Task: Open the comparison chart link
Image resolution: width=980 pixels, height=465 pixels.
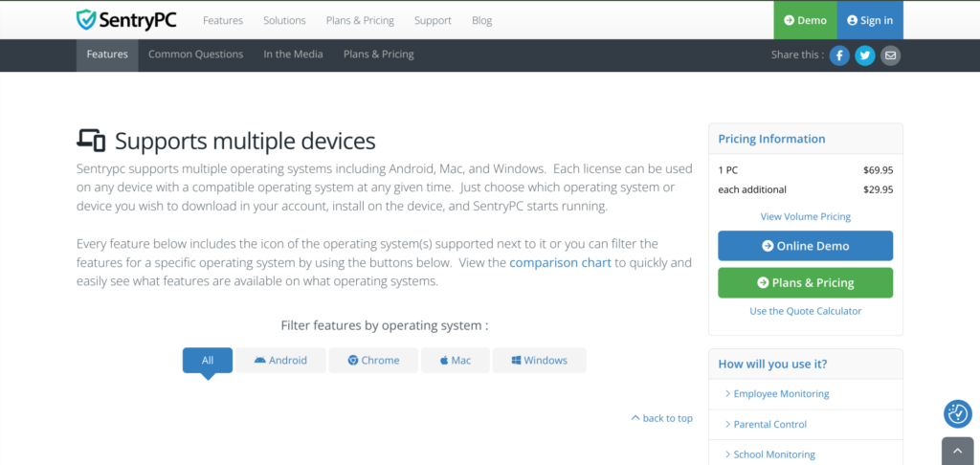Action: coord(560,262)
